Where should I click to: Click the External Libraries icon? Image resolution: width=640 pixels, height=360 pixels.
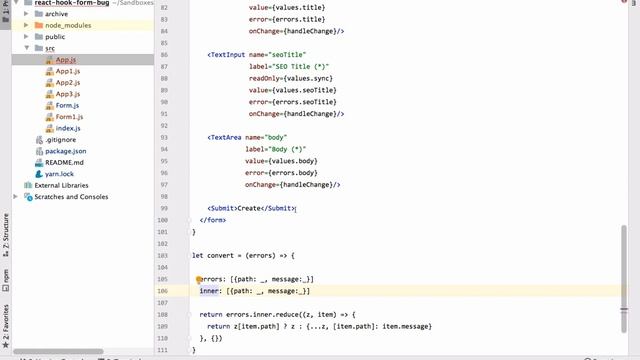click(28, 185)
